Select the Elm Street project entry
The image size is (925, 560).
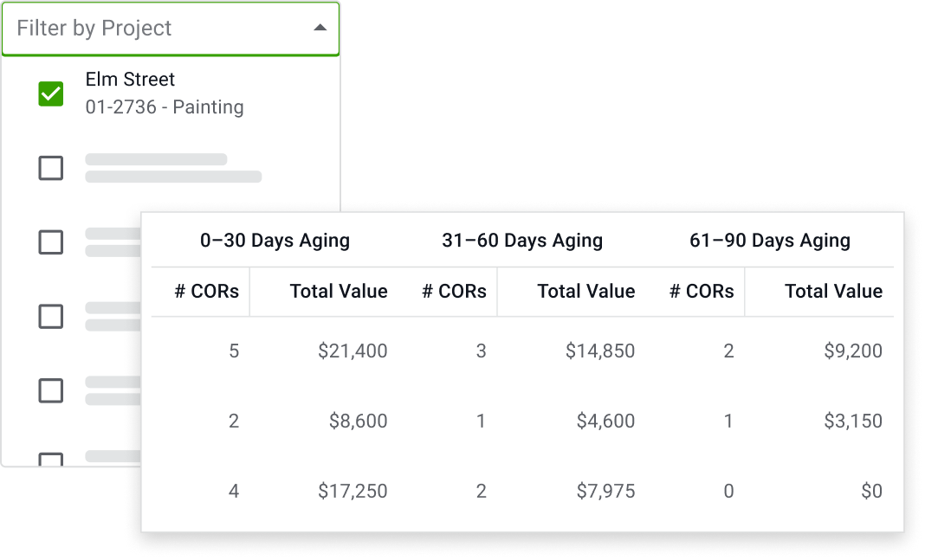130,80
